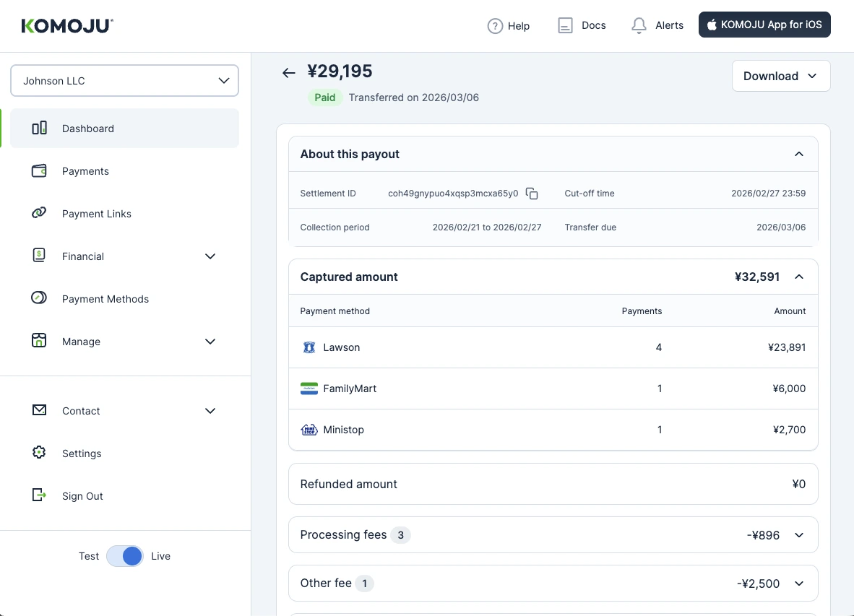Viewport: 854px width, 616px height.
Task: Toggle the Test/Live mode switch
Action: click(x=125, y=556)
